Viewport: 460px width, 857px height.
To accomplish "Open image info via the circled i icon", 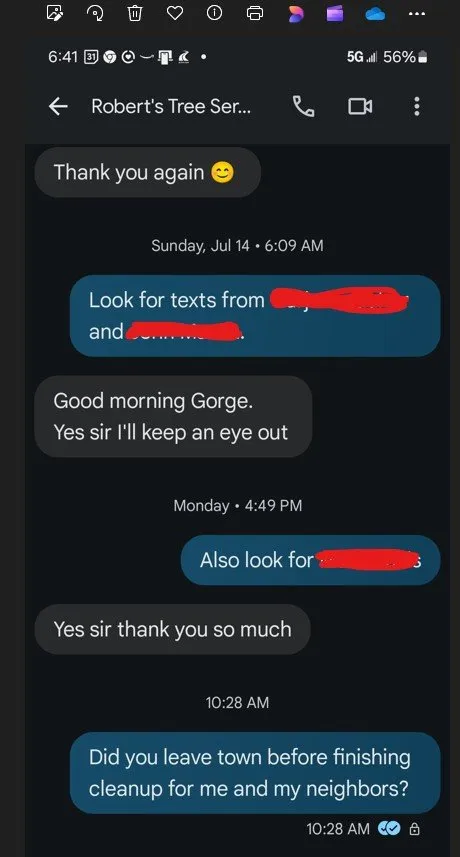I will pyautogui.click(x=214, y=14).
